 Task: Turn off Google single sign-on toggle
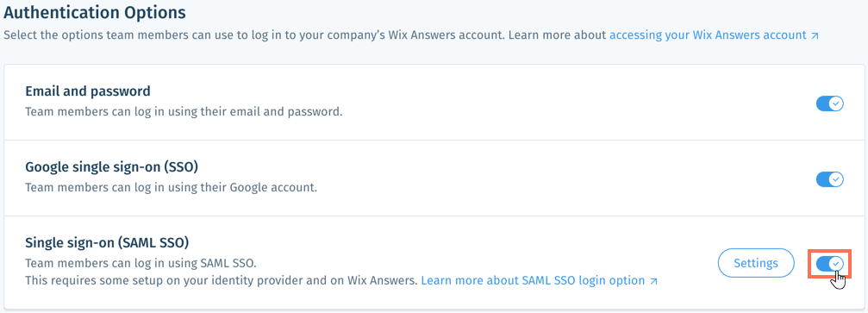[829, 179]
